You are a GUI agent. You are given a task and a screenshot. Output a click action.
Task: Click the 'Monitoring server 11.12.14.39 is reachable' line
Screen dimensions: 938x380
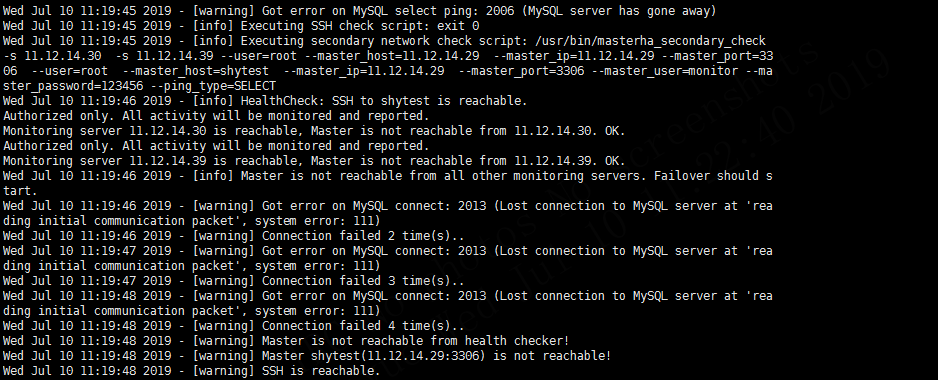(314, 160)
